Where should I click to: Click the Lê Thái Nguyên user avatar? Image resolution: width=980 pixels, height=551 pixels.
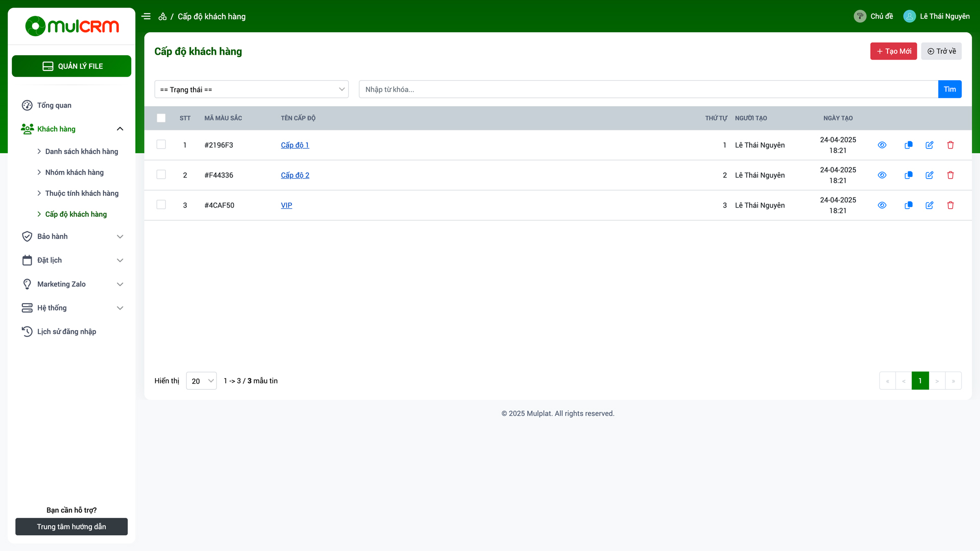tap(909, 16)
